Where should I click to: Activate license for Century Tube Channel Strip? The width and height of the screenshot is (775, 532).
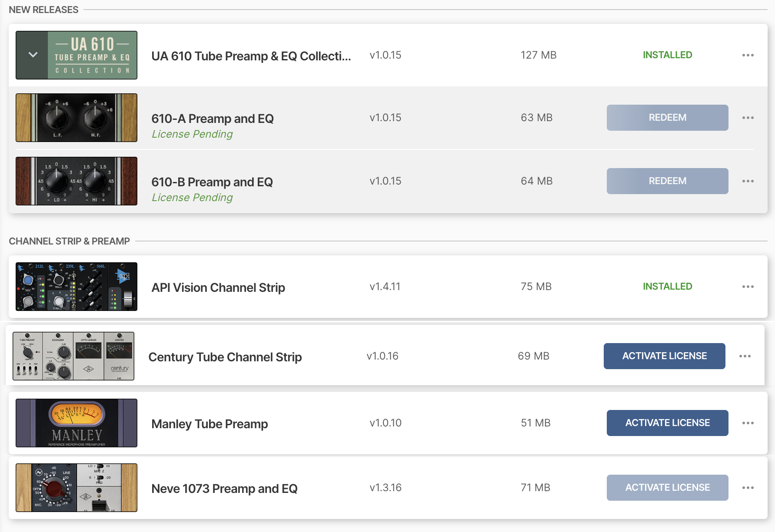[664, 356]
